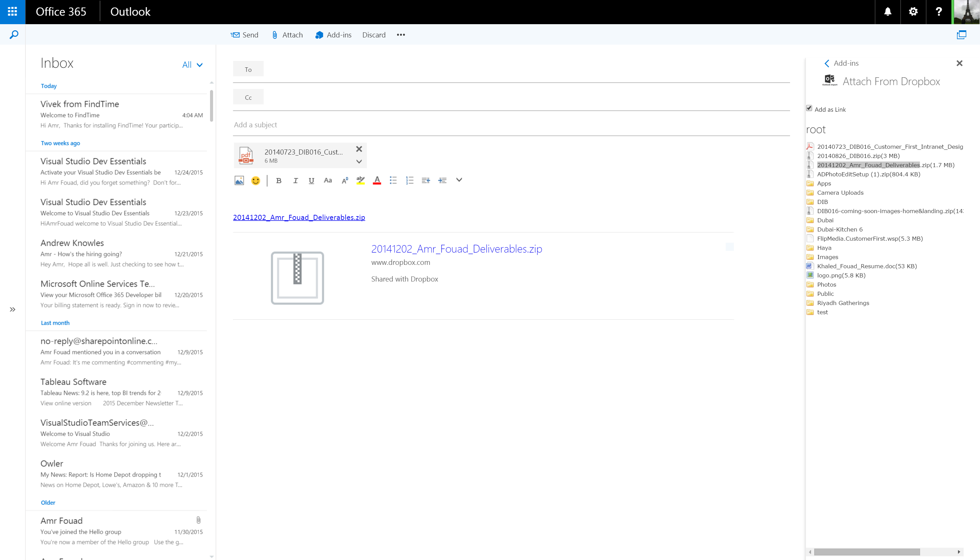Select logo.png in Dropbox list

tap(841, 275)
